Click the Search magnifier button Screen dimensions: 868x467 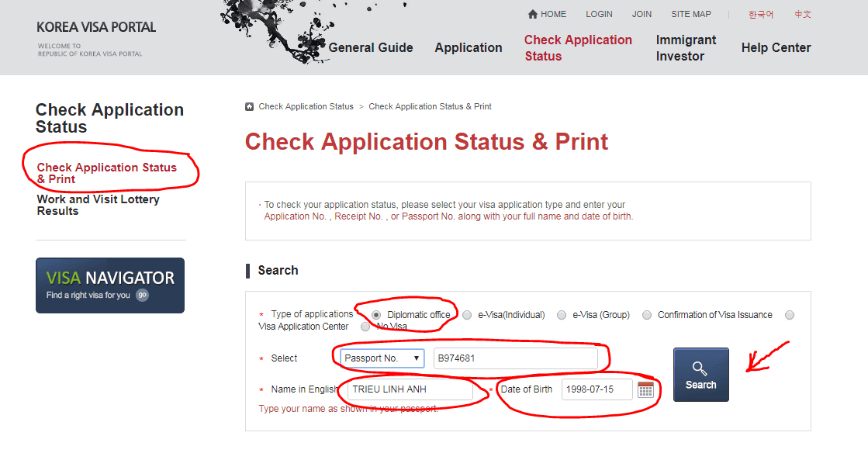coord(700,375)
